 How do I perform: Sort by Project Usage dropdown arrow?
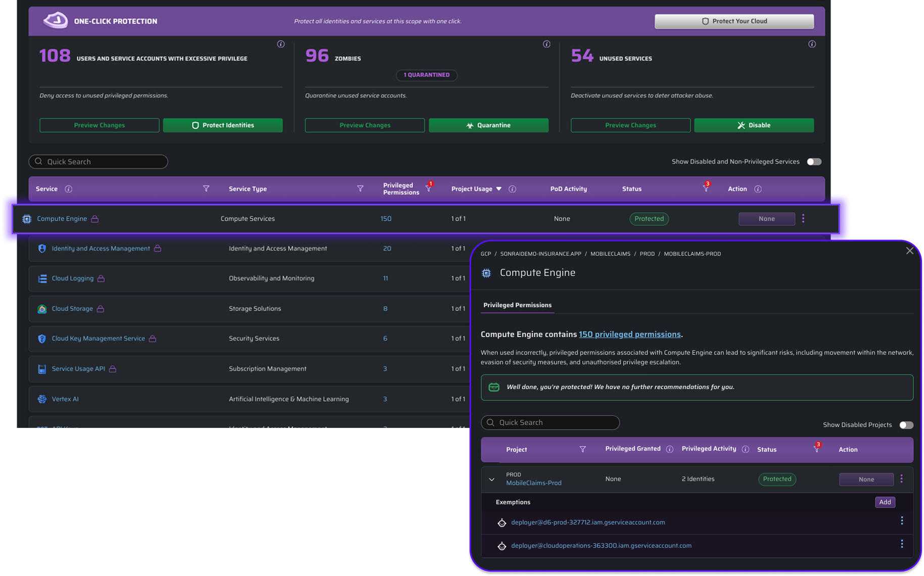point(499,189)
